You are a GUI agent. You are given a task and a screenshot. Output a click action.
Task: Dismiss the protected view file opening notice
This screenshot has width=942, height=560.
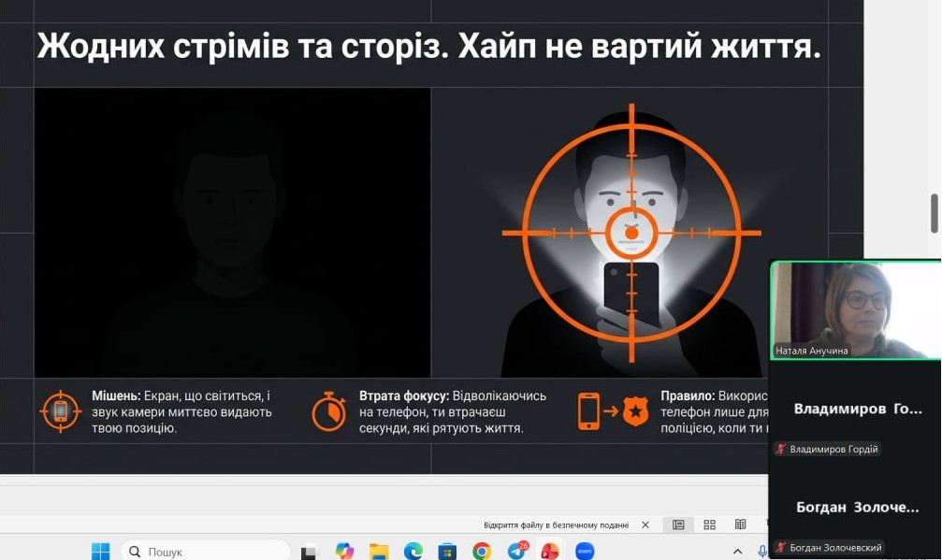click(645, 524)
